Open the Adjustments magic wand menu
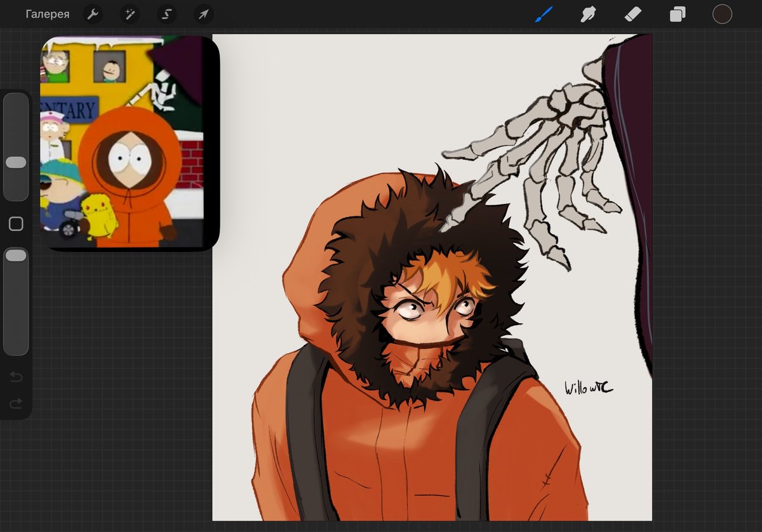The height and width of the screenshot is (532, 762). click(130, 14)
